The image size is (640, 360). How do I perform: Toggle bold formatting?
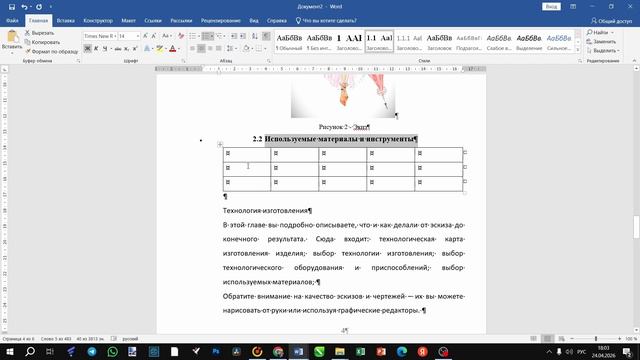[x=87, y=49]
